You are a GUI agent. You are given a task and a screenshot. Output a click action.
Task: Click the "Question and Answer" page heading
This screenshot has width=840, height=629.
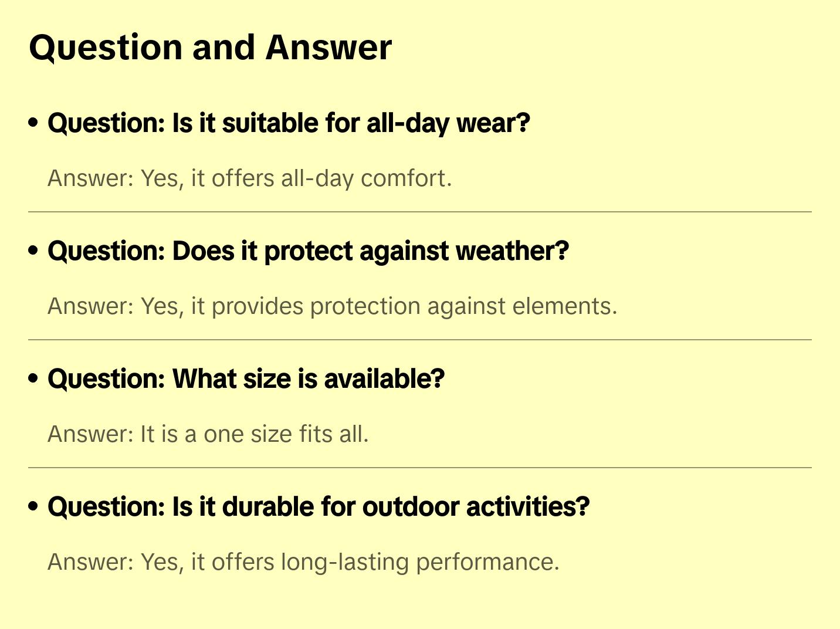[x=210, y=48]
